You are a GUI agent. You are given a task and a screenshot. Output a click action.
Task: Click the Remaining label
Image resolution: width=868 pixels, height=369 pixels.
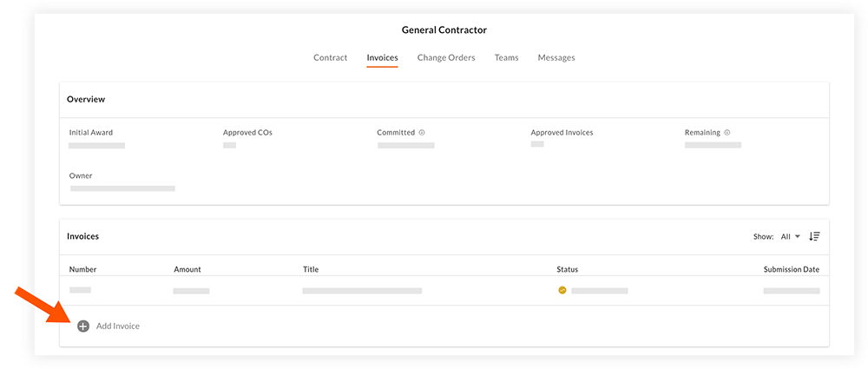[702, 133]
